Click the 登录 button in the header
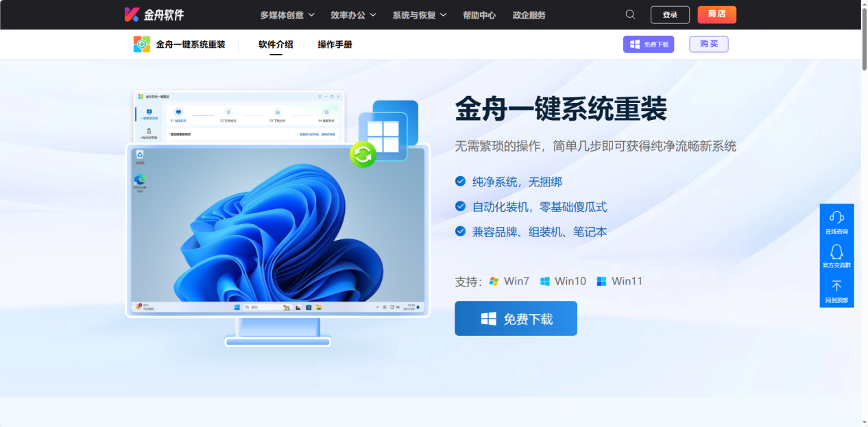868x427 pixels. [x=670, y=14]
